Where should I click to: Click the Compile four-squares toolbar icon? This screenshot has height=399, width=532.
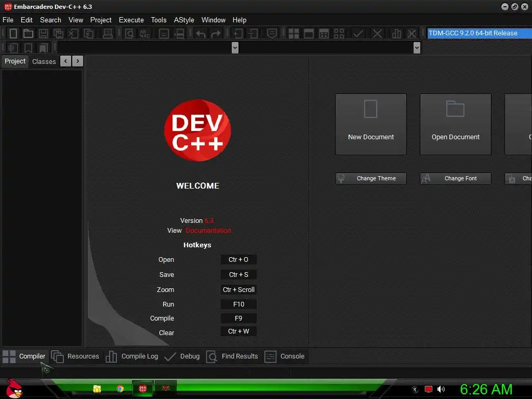click(294, 34)
